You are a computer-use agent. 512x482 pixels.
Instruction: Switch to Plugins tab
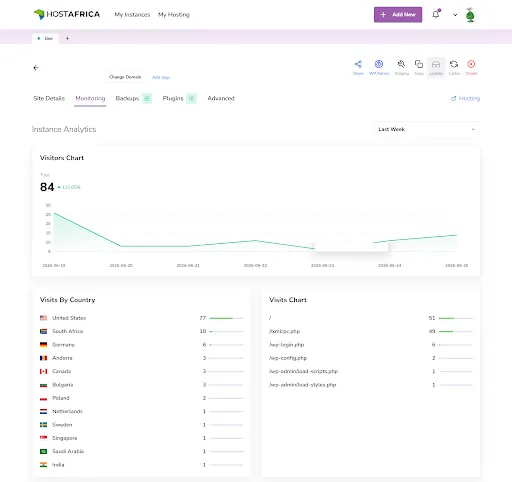point(173,98)
